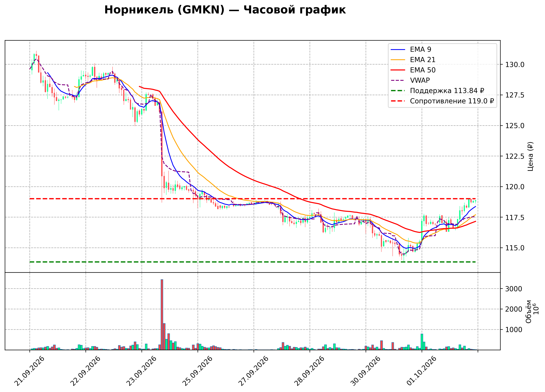Click price axis tick '125.0'
The width and height of the screenshot is (545, 392).
[x=515, y=126]
